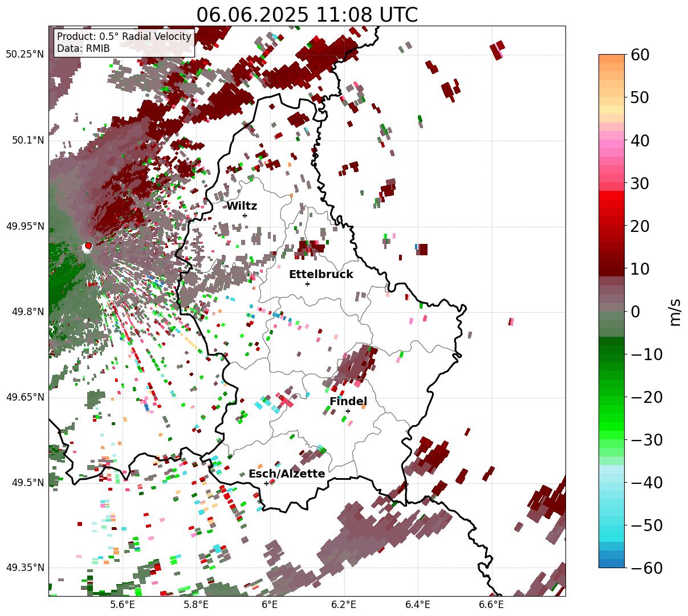The image size is (688, 616).
Task: Click the 49.35°N latitude tick label
Action: click(x=25, y=568)
